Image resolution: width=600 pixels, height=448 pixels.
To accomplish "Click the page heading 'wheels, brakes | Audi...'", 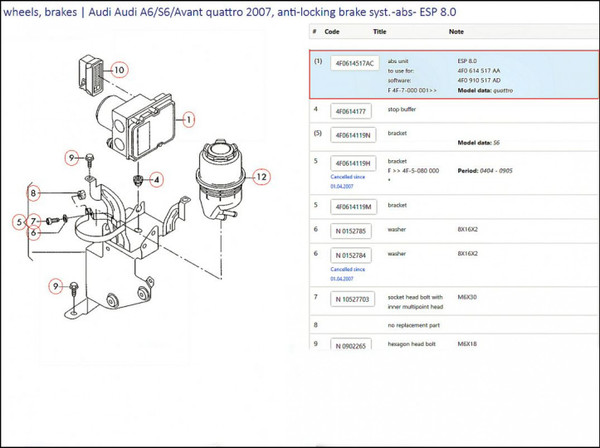I will [x=230, y=12].
